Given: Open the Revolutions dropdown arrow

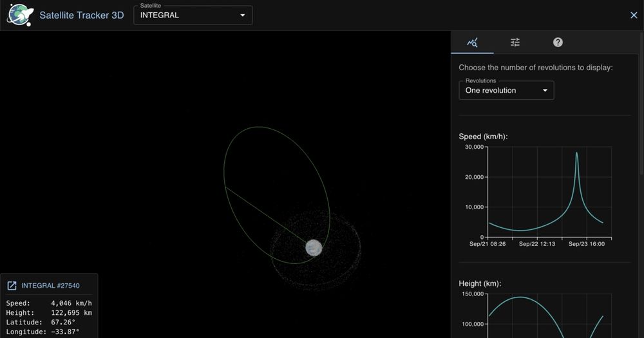Looking at the screenshot, I should [545, 90].
